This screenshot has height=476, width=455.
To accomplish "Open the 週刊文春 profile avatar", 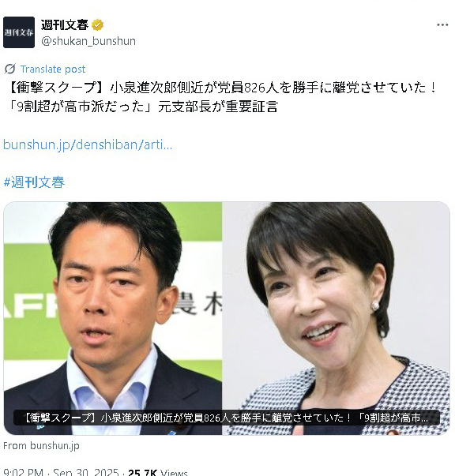I will (x=19, y=32).
